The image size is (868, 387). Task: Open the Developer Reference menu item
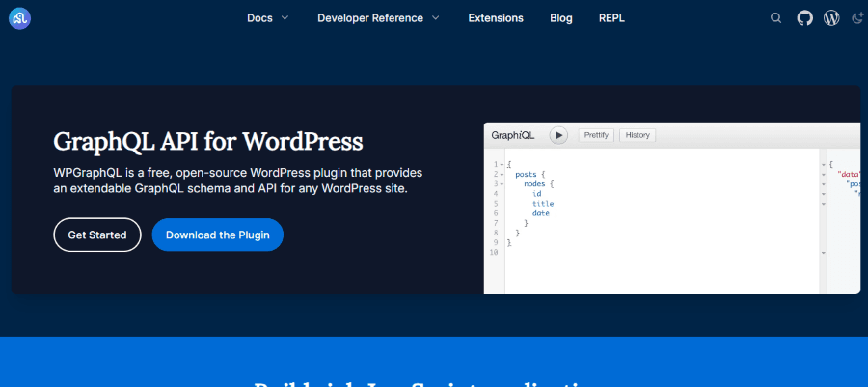pos(369,18)
